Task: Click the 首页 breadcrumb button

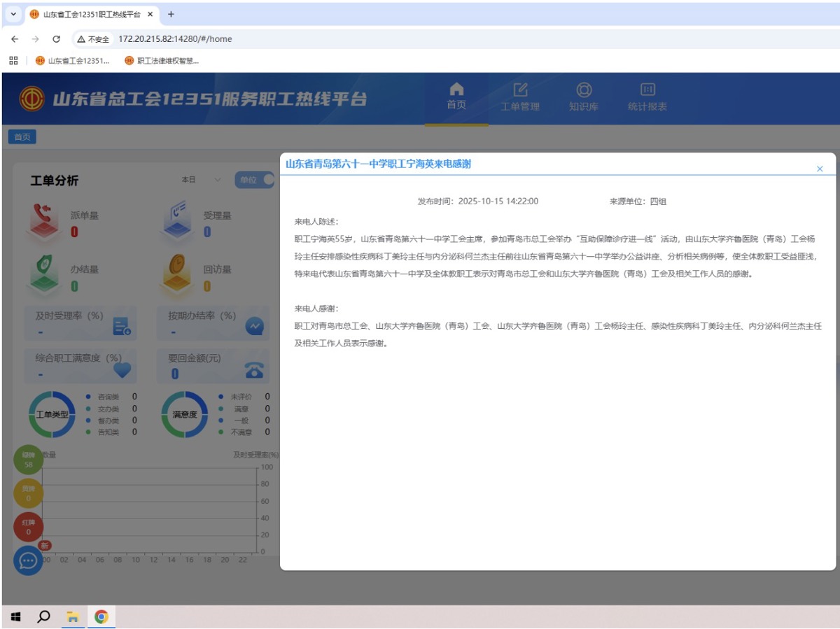Action: pos(22,136)
